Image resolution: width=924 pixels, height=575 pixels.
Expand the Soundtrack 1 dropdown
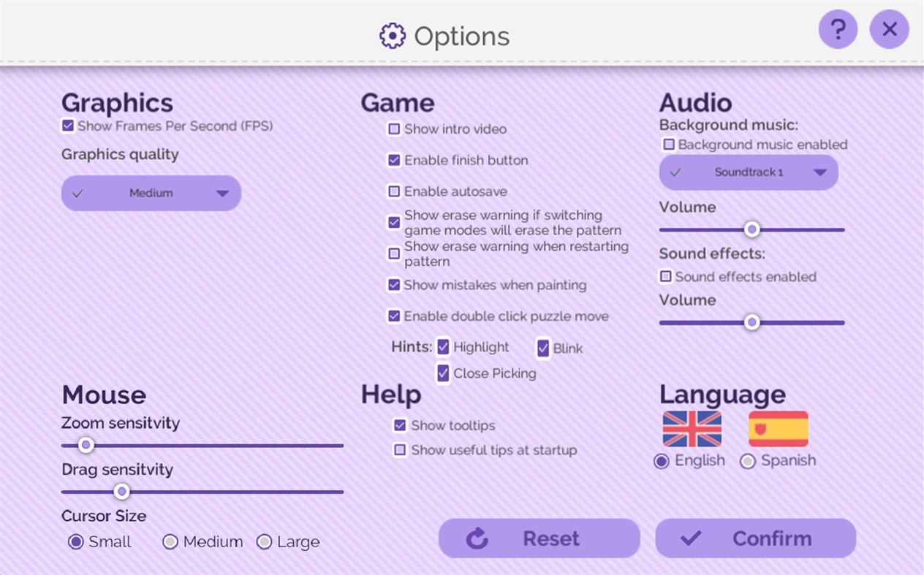(x=748, y=172)
